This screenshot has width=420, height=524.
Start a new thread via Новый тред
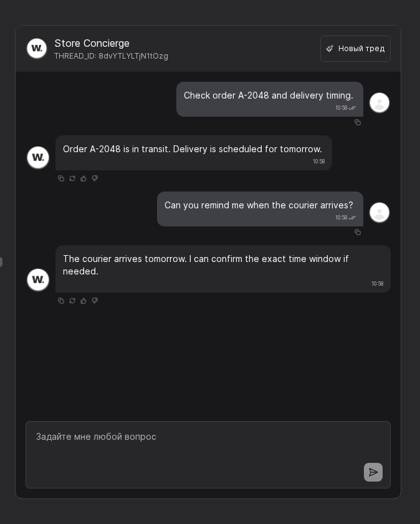[355, 49]
